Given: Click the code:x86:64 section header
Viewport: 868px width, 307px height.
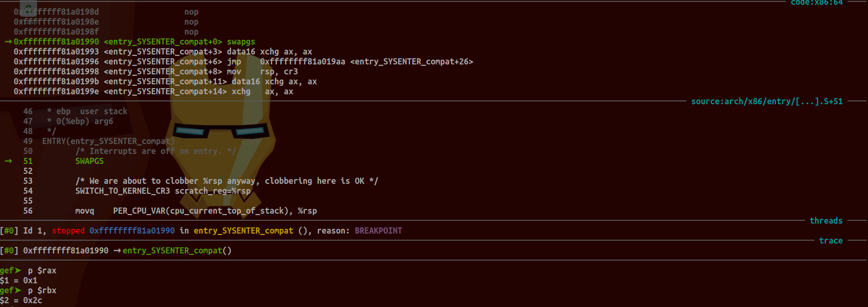Looking at the screenshot, I should coord(816,3).
